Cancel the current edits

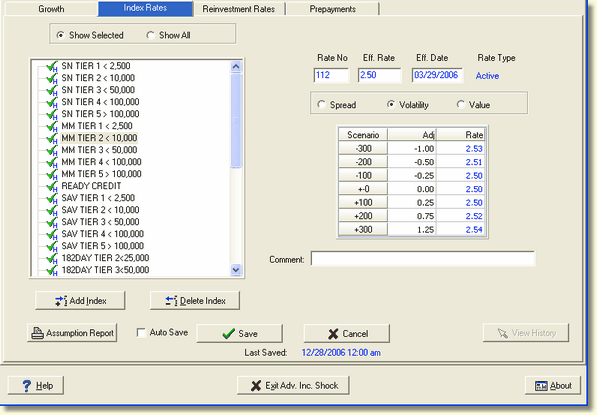pyautogui.click(x=347, y=334)
